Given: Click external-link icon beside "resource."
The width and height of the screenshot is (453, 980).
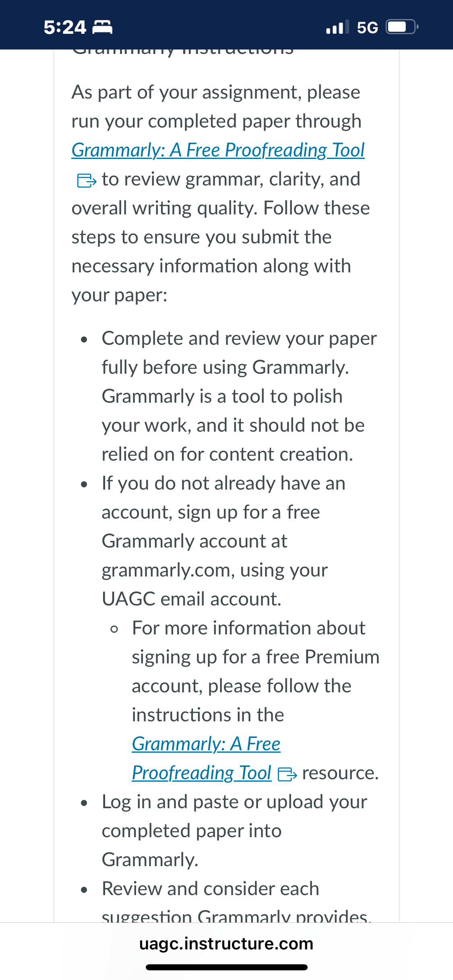Looking at the screenshot, I should (x=287, y=774).
